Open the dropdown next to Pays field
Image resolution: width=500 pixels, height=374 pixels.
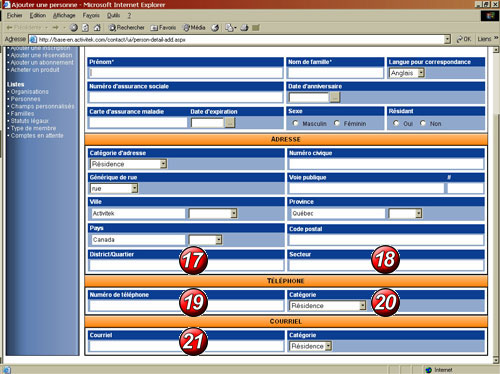(205, 240)
